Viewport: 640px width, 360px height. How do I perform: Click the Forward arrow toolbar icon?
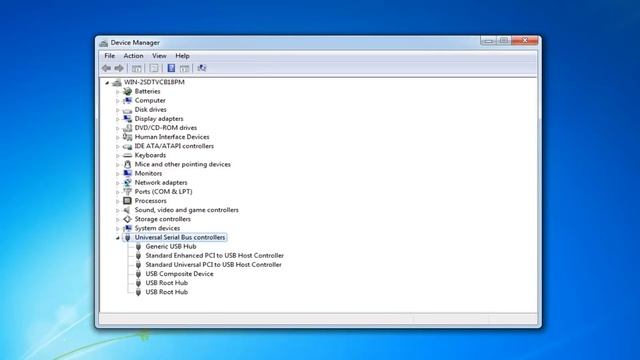click(x=119, y=68)
